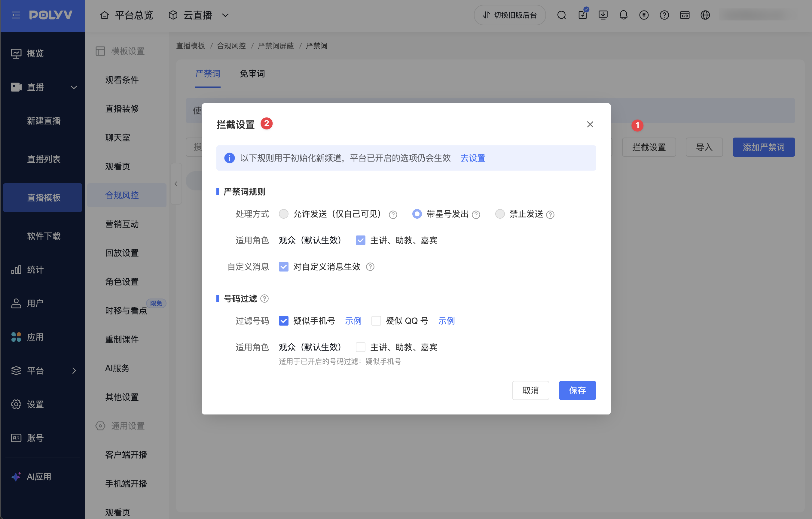Select 禁止发送 radio option
This screenshot has height=519, width=812.
[500, 214]
